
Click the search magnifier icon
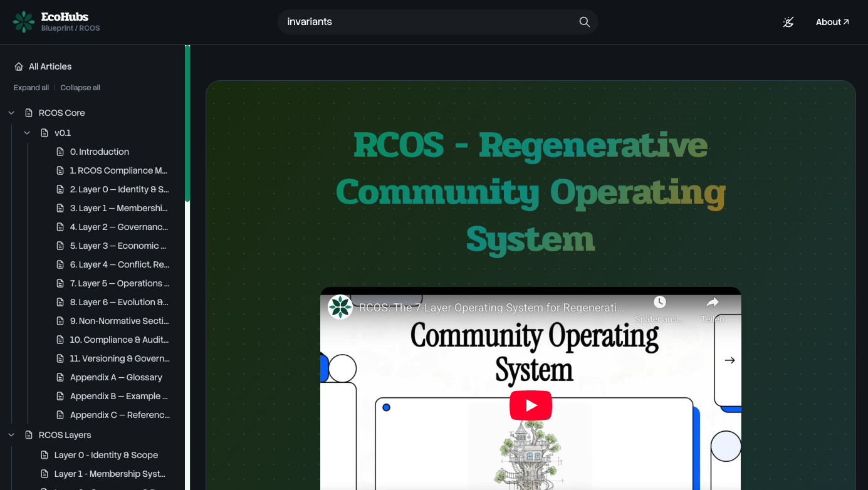(584, 22)
